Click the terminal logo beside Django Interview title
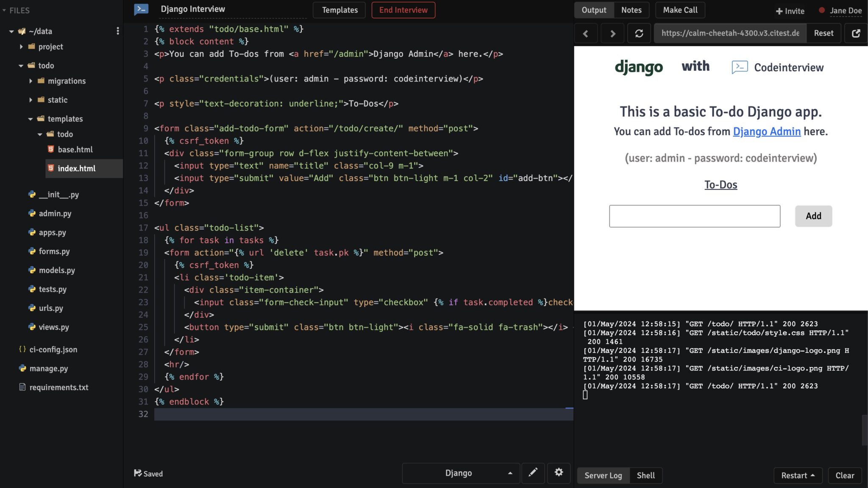The width and height of the screenshot is (868, 488). (141, 8)
